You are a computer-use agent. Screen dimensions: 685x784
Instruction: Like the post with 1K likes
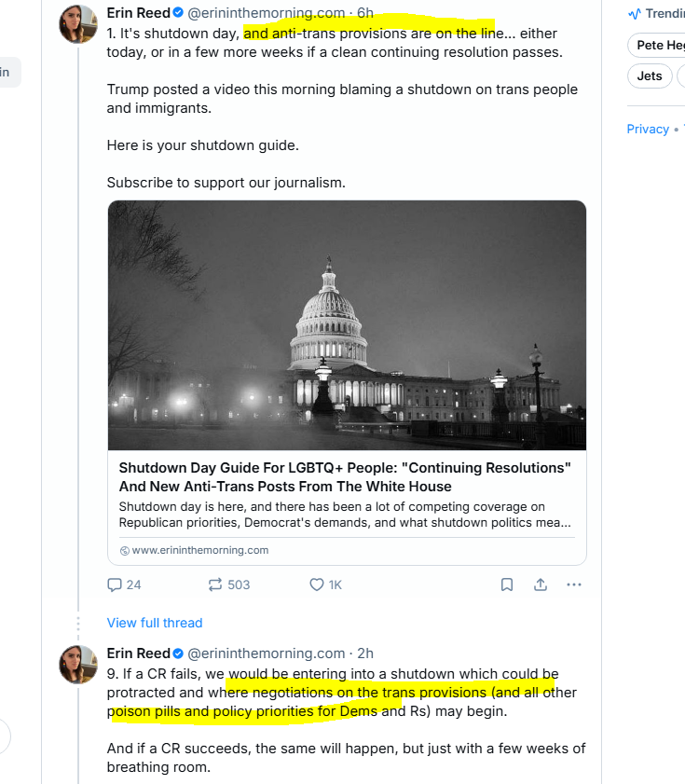coord(317,585)
